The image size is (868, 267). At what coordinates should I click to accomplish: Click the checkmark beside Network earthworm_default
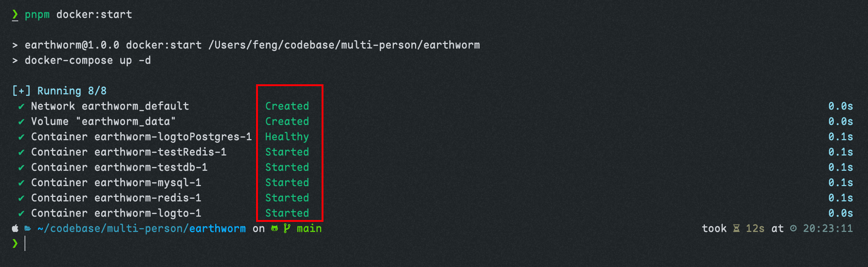click(x=22, y=107)
